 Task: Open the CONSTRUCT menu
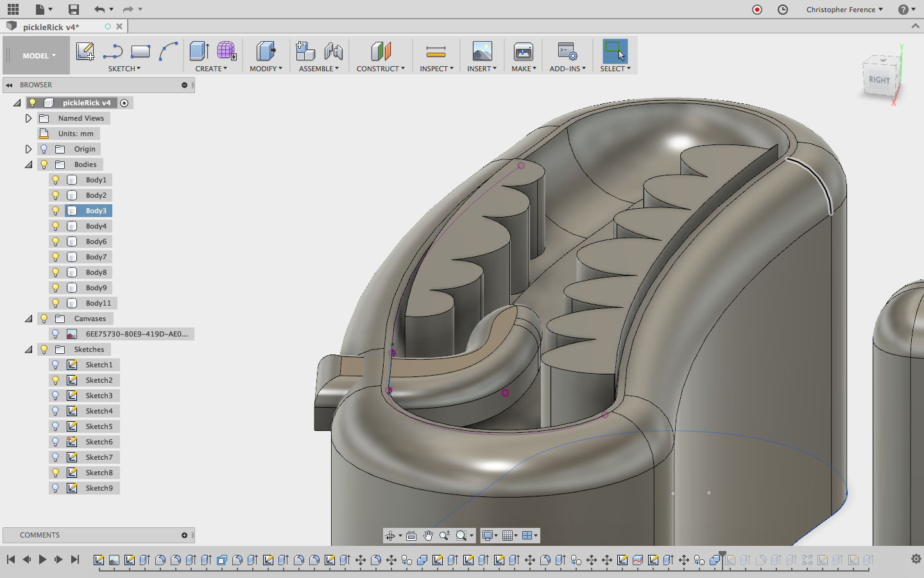click(x=380, y=69)
